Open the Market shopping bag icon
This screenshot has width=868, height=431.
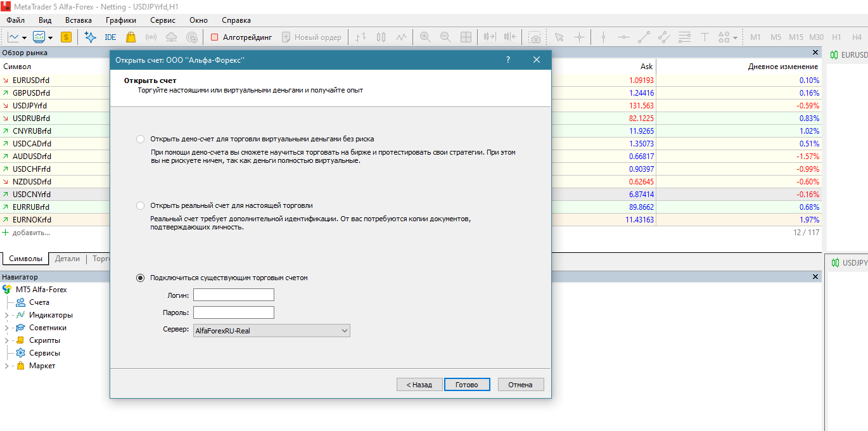pyautogui.click(x=131, y=37)
